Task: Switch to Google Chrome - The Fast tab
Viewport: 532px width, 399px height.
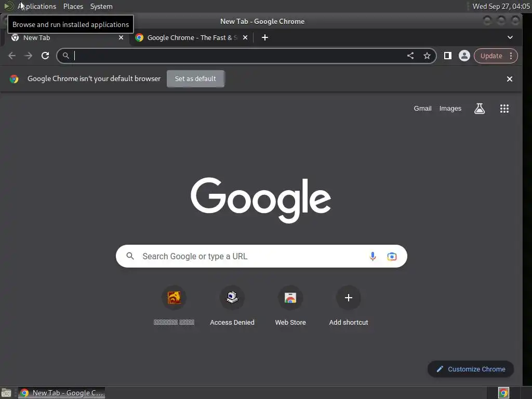Action: pos(192,37)
